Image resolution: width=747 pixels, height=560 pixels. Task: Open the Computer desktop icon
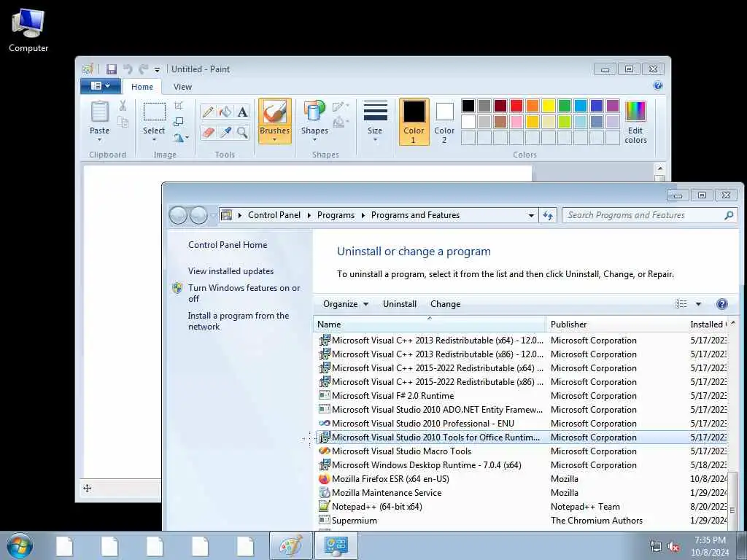[28, 31]
